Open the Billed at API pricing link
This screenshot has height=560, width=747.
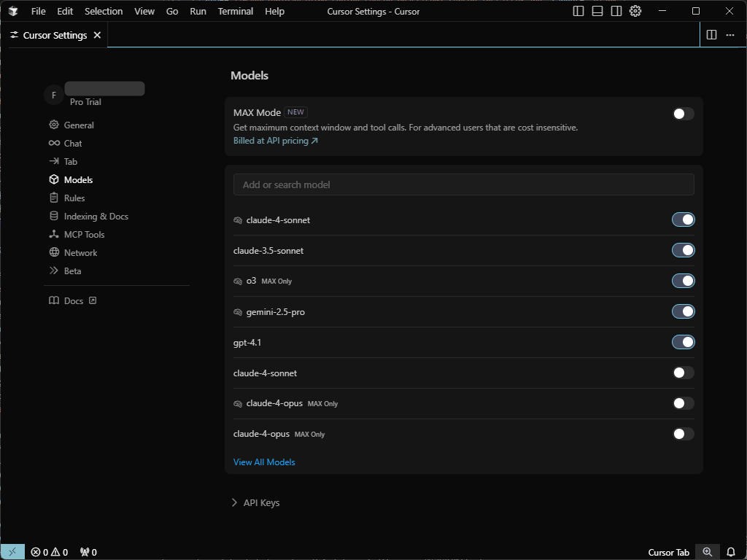(x=275, y=141)
